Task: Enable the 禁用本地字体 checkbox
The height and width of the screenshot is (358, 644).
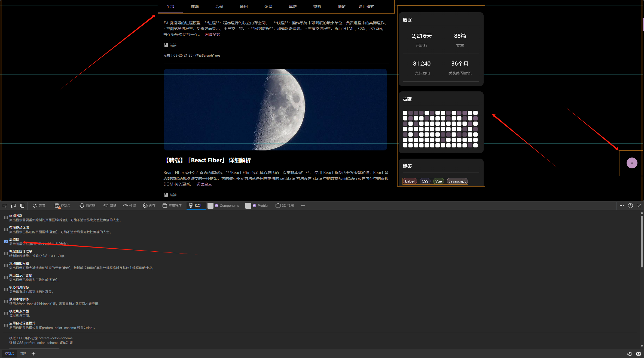Action: click(x=6, y=301)
